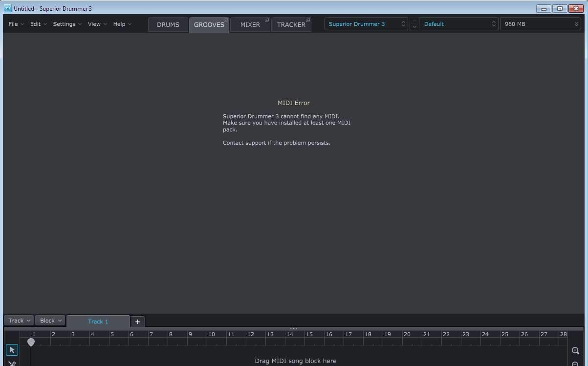The image size is (588, 366).
Task: Click the playhead marker at bar 1
Action: (x=31, y=342)
